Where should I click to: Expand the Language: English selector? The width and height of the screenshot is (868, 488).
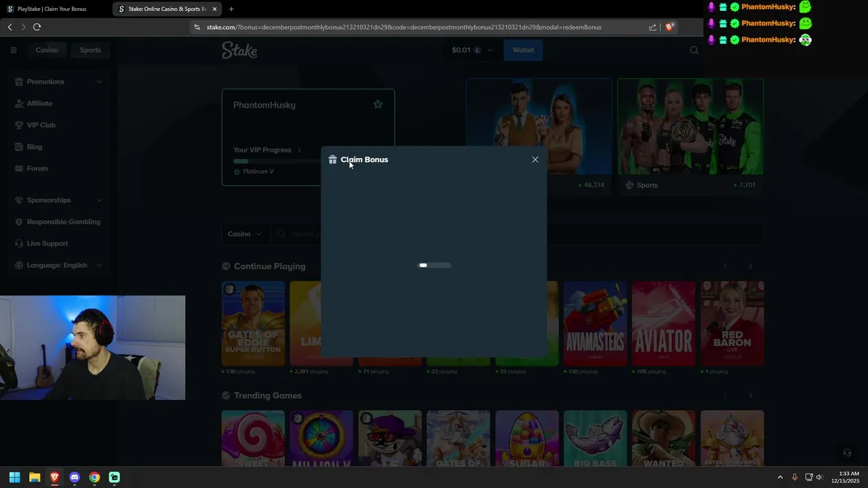(x=59, y=265)
